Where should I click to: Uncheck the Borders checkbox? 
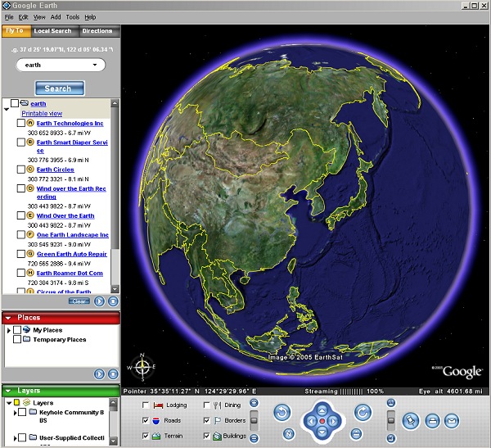pos(207,421)
